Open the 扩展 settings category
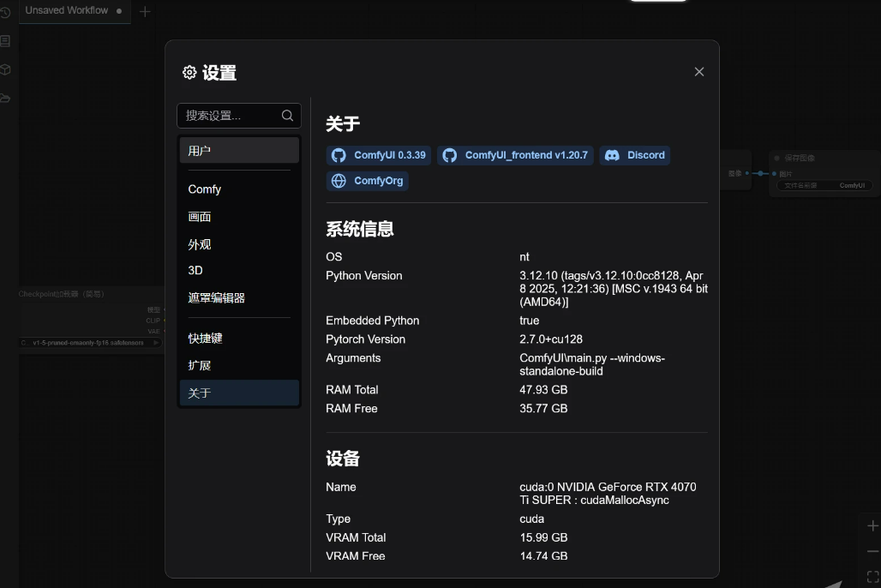Image resolution: width=881 pixels, height=588 pixels. (239, 365)
